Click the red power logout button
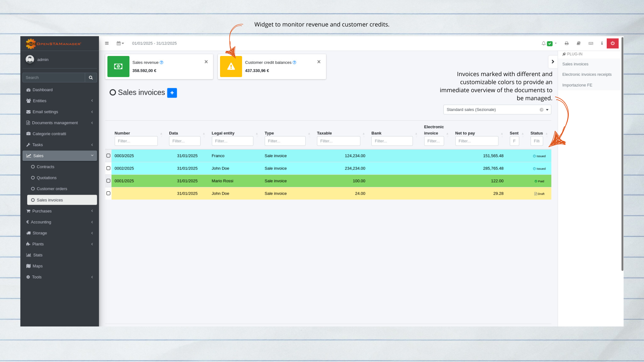The width and height of the screenshot is (644, 362). pyautogui.click(x=612, y=43)
